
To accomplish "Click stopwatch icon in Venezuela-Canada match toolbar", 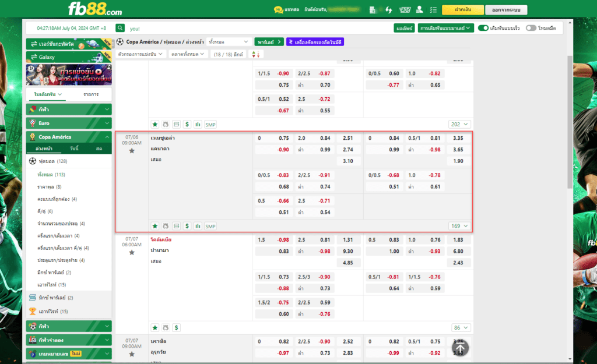I will [x=166, y=226].
